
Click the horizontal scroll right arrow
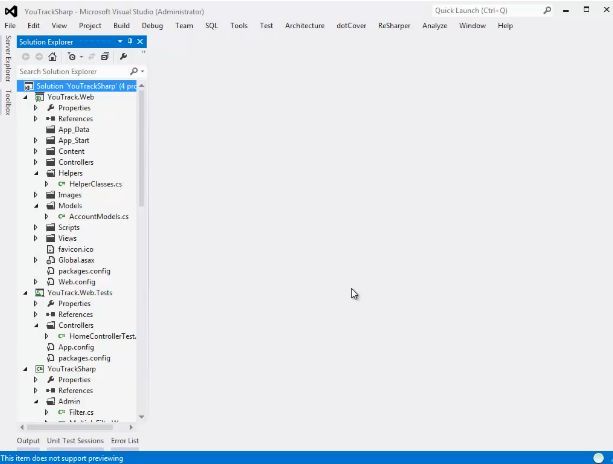(131, 427)
